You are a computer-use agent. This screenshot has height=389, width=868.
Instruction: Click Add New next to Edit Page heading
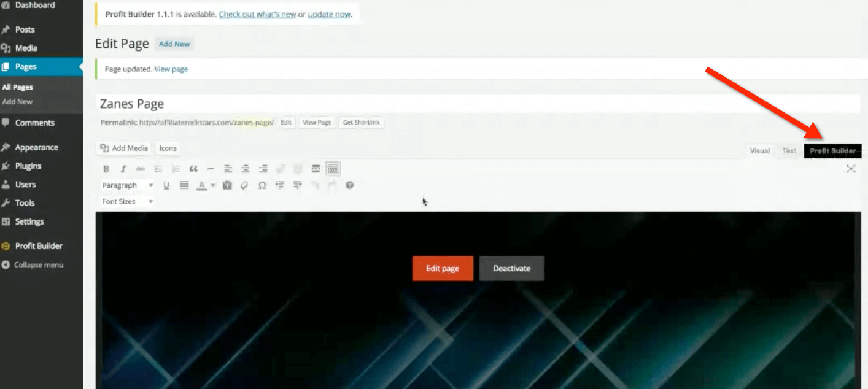[174, 44]
